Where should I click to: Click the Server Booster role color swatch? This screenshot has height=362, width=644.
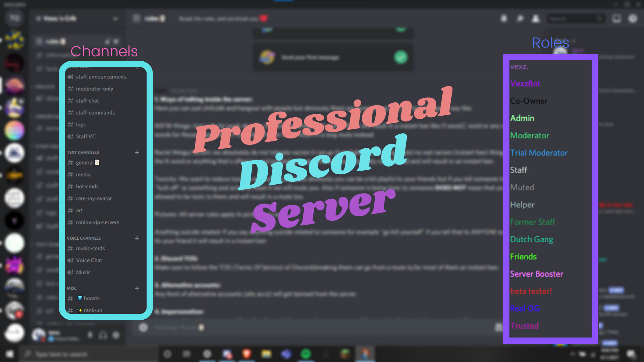click(537, 273)
